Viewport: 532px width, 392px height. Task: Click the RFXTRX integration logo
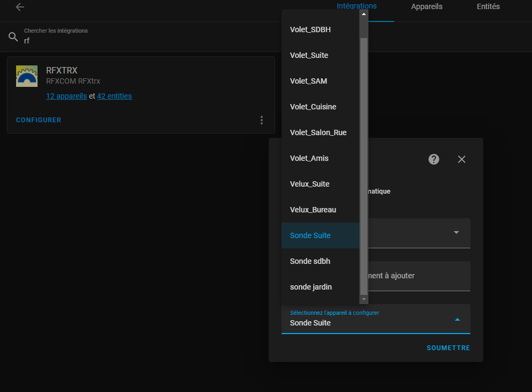pos(27,76)
